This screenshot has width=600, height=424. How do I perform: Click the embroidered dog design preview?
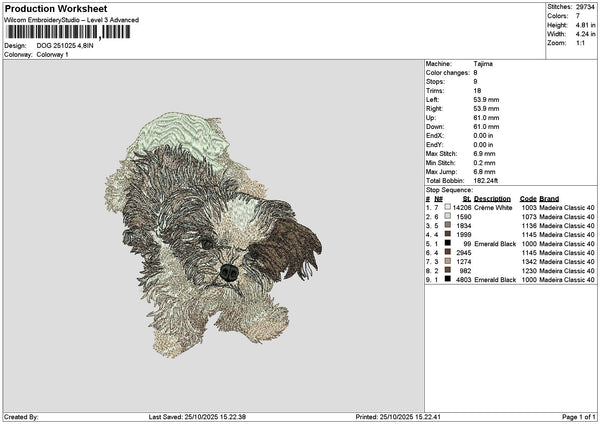pyautogui.click(x=213, y=235)
